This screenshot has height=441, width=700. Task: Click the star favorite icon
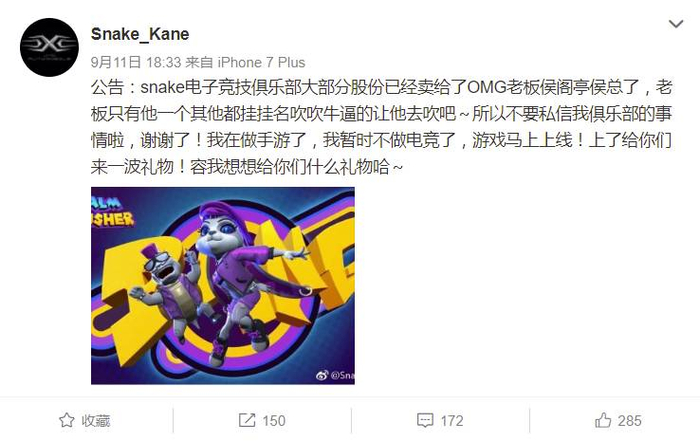coord(67,420)
